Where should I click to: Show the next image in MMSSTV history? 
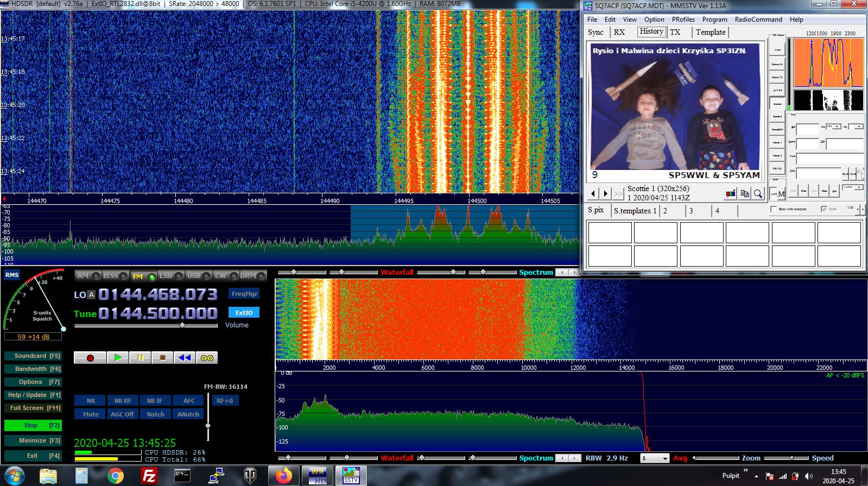[606, 193]
